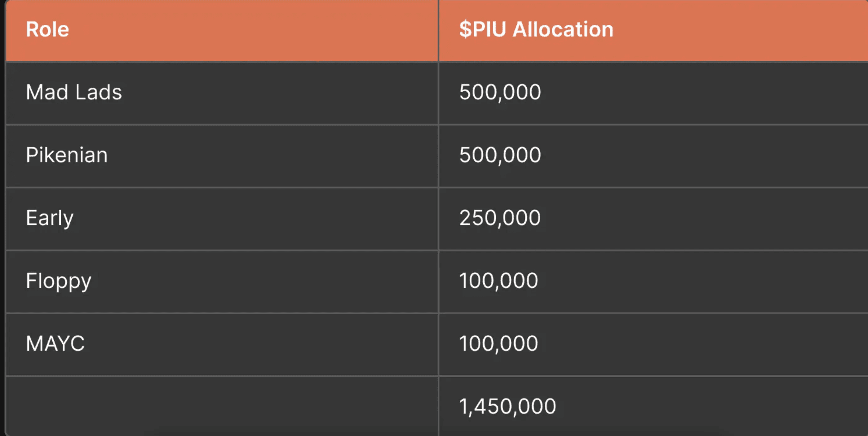The height and width of the screenshot is (436, 868).
Task: Click the 250,000 Early allocation value
Action: pos(500,217)
